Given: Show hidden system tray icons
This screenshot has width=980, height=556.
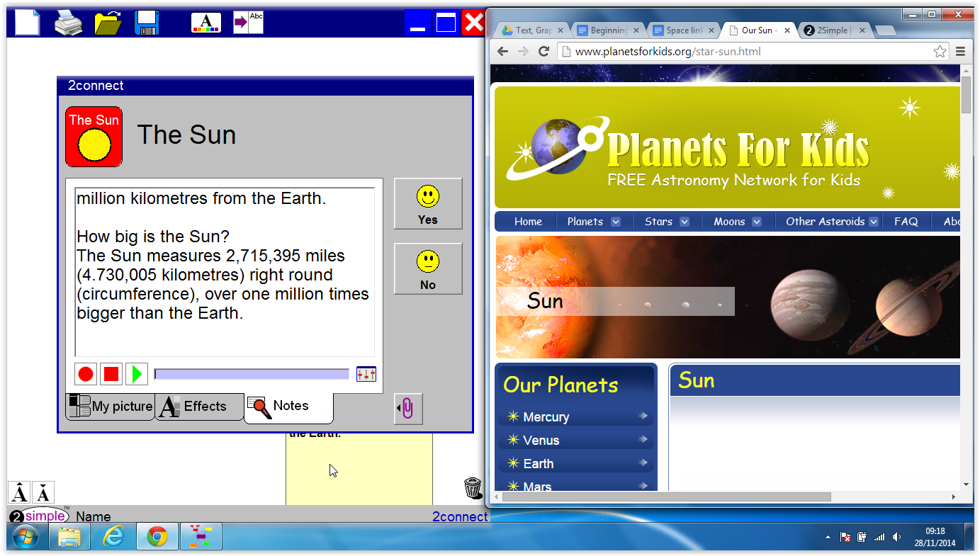Looking at the screenshot, I should [x=828, y=538].
